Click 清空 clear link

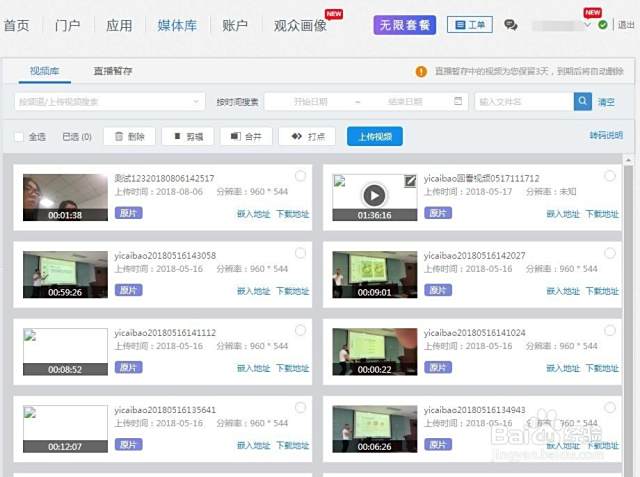click(x=606, y=102)
